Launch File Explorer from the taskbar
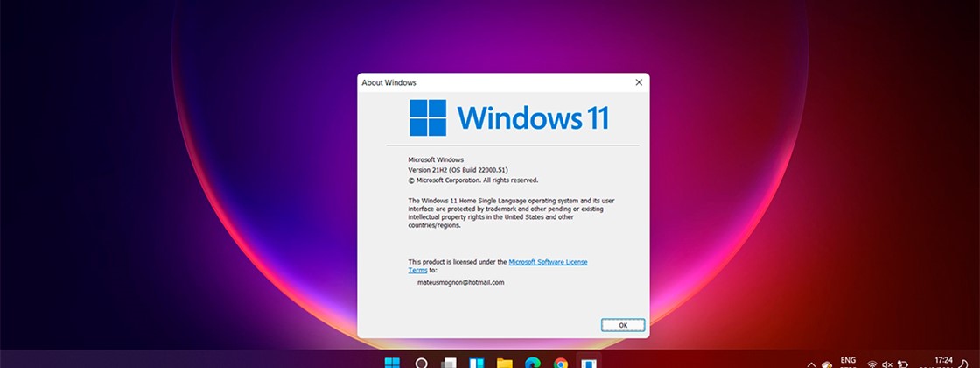The width and height of the screenshot is (980, 368). (x=505, y=363)
